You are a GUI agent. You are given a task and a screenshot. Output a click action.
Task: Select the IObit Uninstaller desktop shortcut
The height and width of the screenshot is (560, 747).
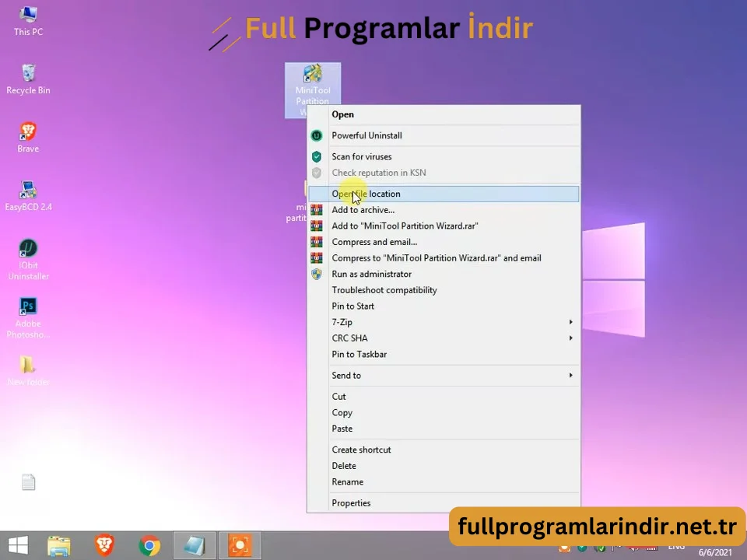coord(28,260)
